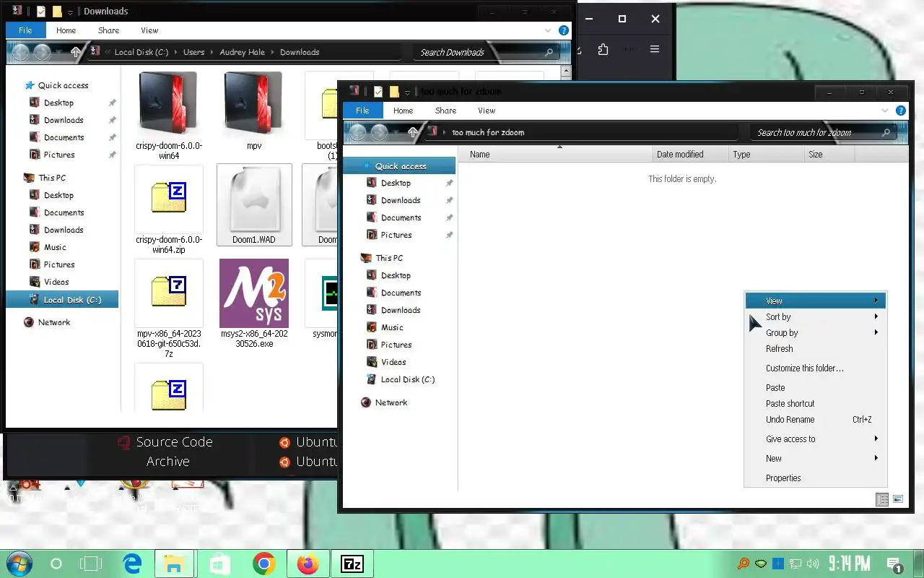Sort by Type column header

765,154
